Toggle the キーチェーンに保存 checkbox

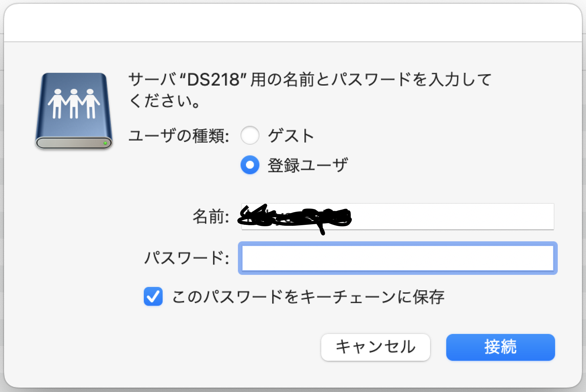click(153, 297)
